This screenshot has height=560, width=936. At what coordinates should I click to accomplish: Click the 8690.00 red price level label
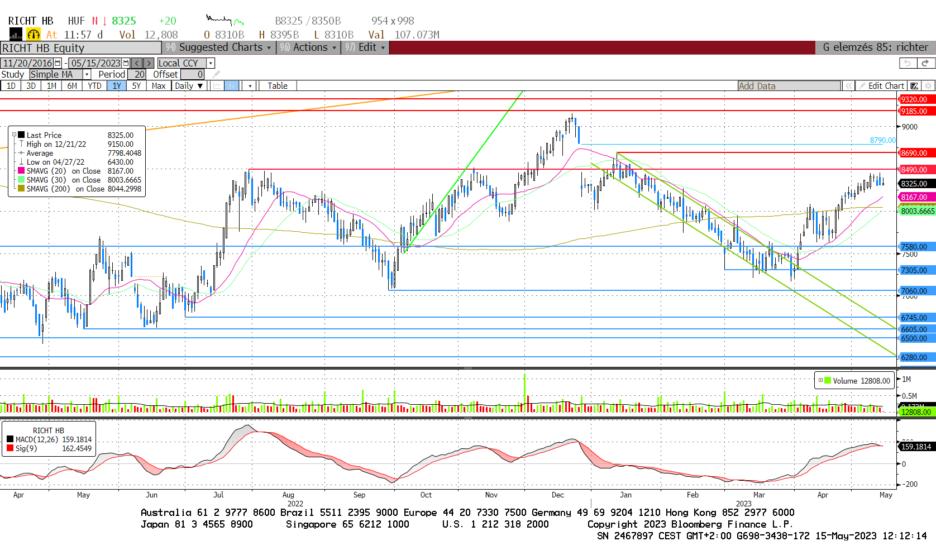coord(916,153)
